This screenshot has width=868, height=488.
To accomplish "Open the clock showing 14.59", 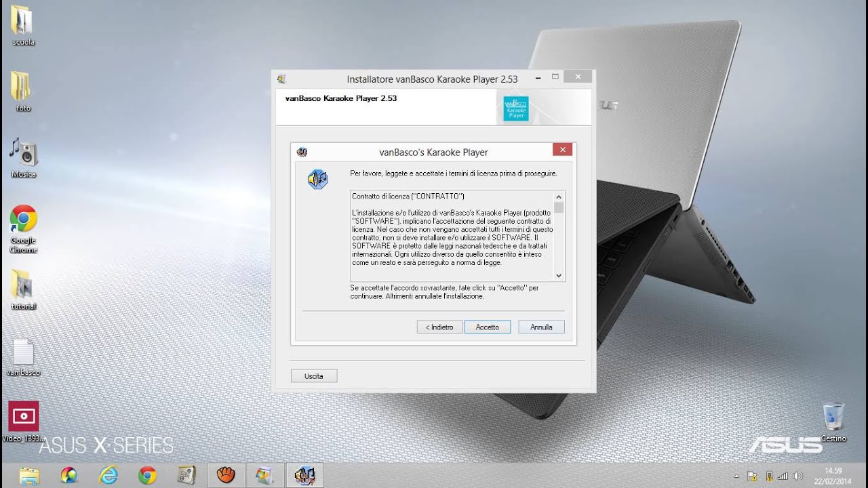I will click(833, 476).
